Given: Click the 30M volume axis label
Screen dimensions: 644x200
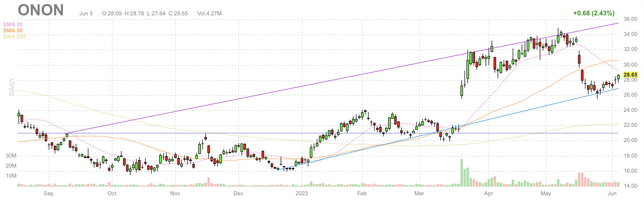Looking at the screenshot, I should pos(11,156).
